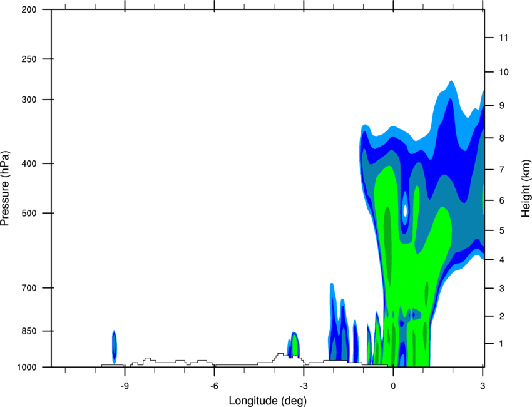Click the isolated contour blob near longitude -9

pyautogui.click(x=115, y=347)
